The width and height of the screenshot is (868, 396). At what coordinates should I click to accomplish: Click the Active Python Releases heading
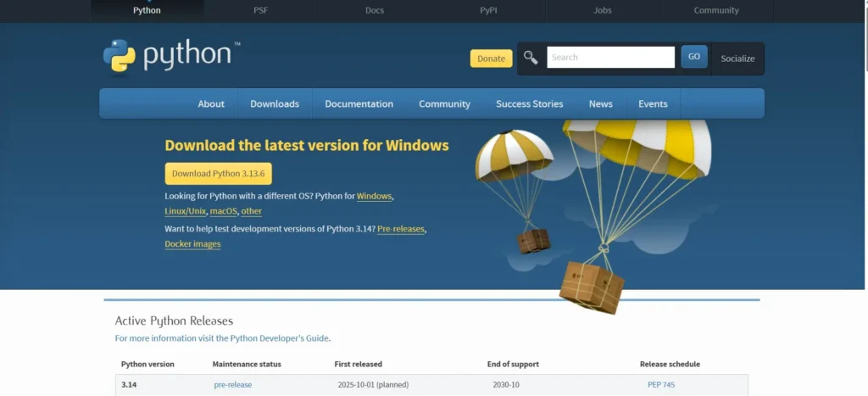click(174, 321)
